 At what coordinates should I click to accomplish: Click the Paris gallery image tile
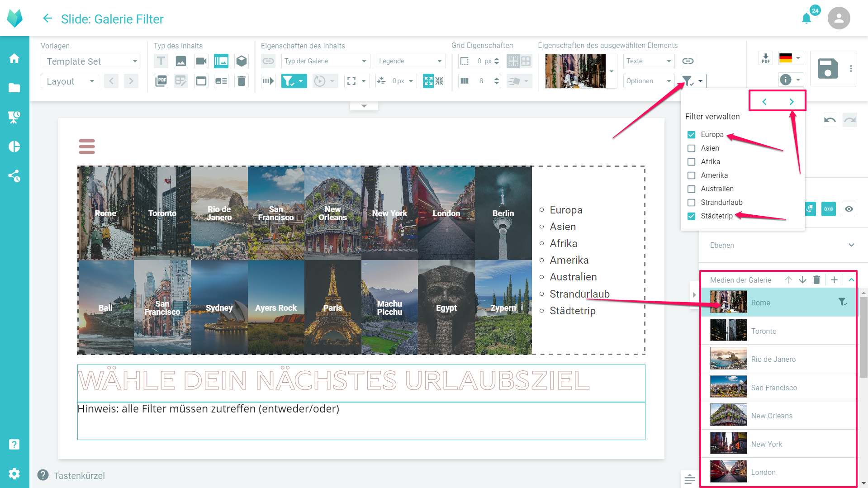[x=332, y=308]
